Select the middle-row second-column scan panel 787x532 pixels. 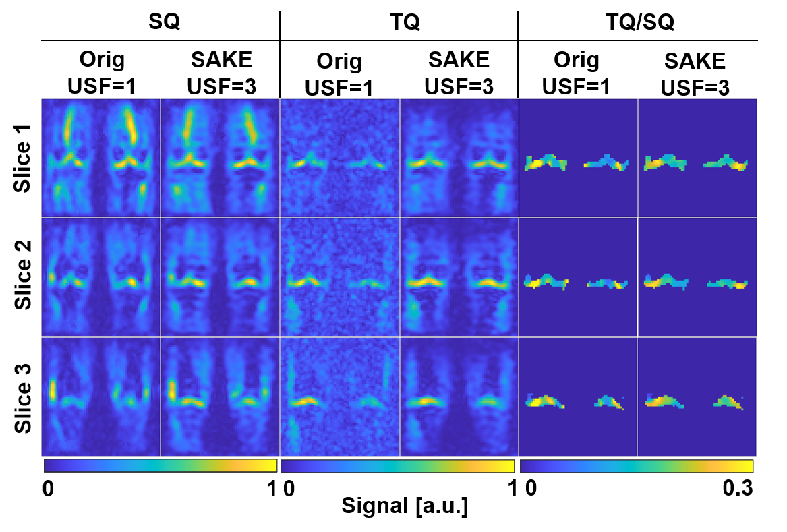tap(220, 277)
